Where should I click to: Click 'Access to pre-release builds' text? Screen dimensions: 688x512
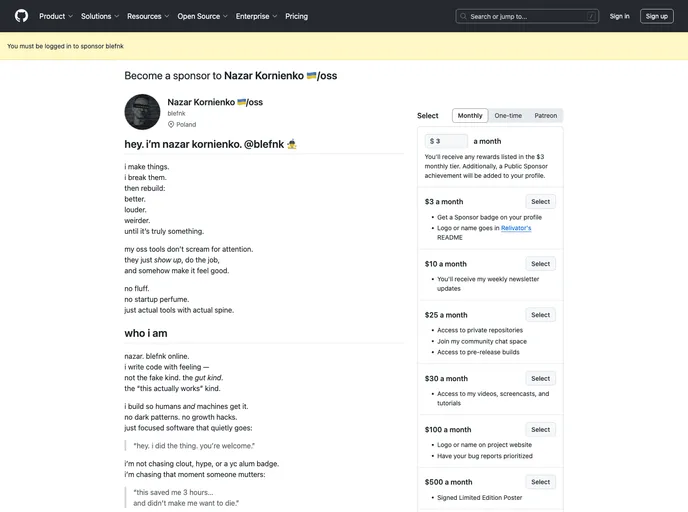point(478,352)
